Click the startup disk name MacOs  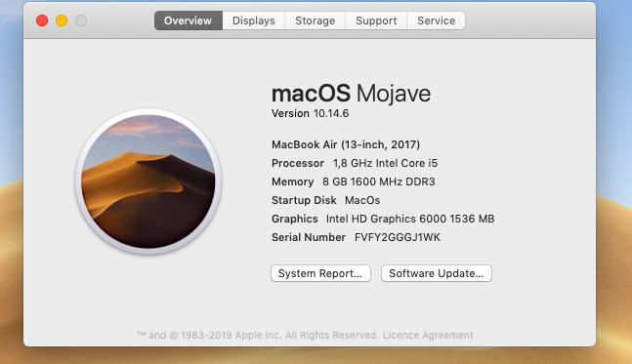(362, 200)
